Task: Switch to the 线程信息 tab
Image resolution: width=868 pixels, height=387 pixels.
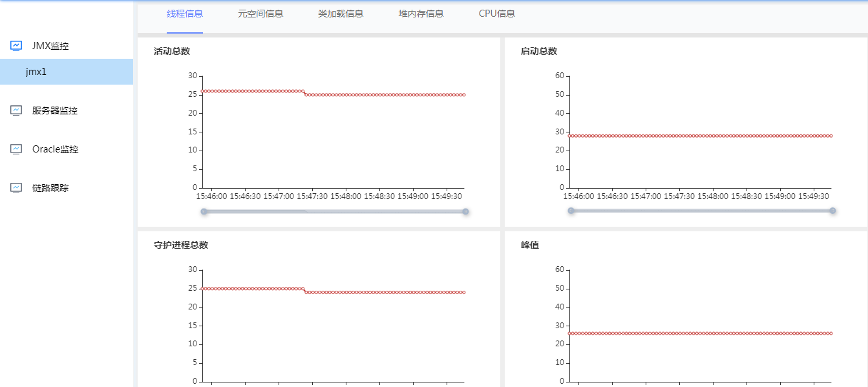Action: 185,14
